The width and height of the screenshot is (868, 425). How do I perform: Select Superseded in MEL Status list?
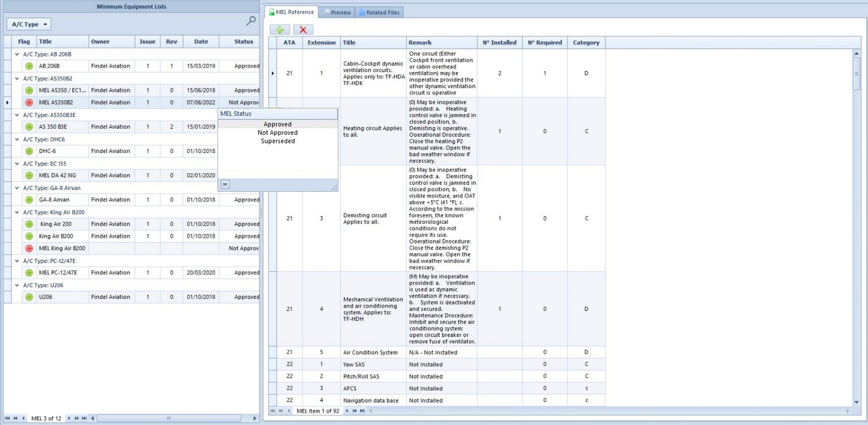(x=278, y=141)
